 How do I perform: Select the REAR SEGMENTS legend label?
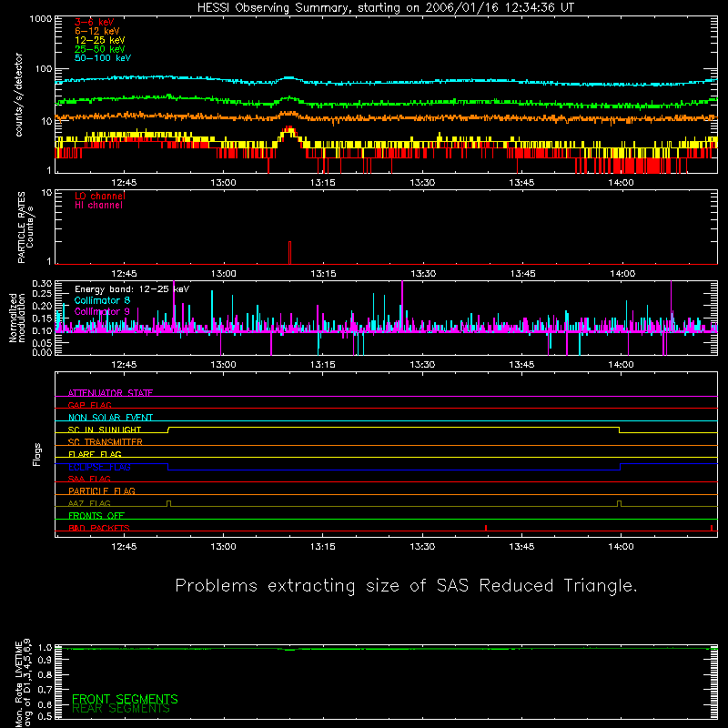(121, 709)
